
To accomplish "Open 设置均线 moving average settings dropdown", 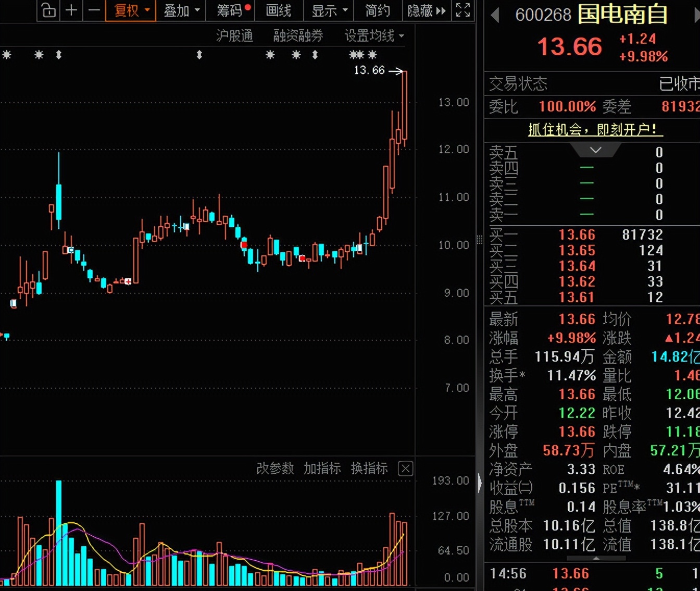I will pos(373,36).
